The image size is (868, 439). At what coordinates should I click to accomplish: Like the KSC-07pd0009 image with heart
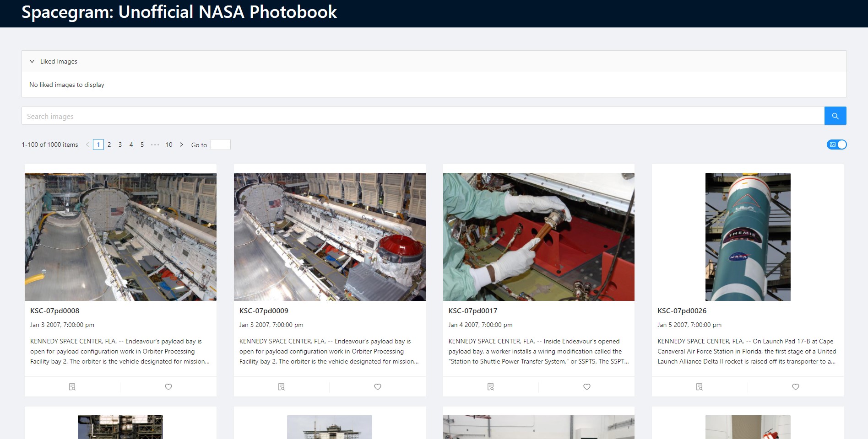point(378,387)
